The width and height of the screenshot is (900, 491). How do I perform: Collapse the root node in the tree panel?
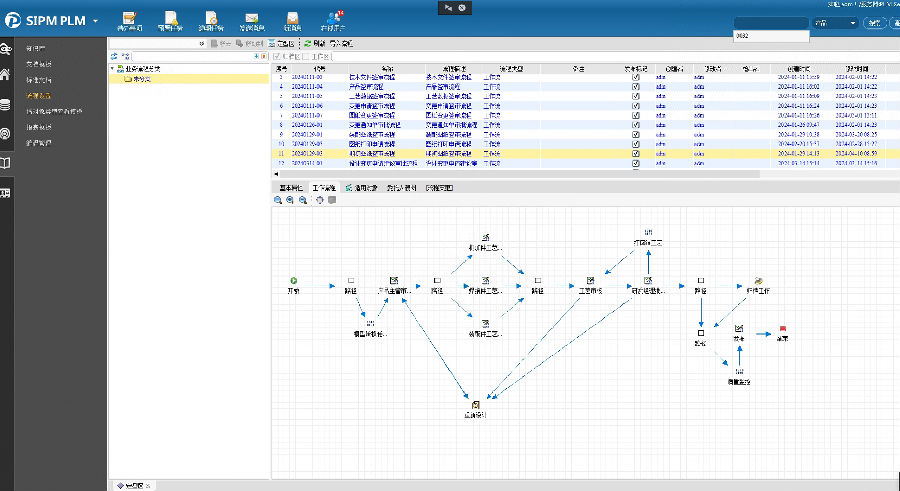click(112, 69)
